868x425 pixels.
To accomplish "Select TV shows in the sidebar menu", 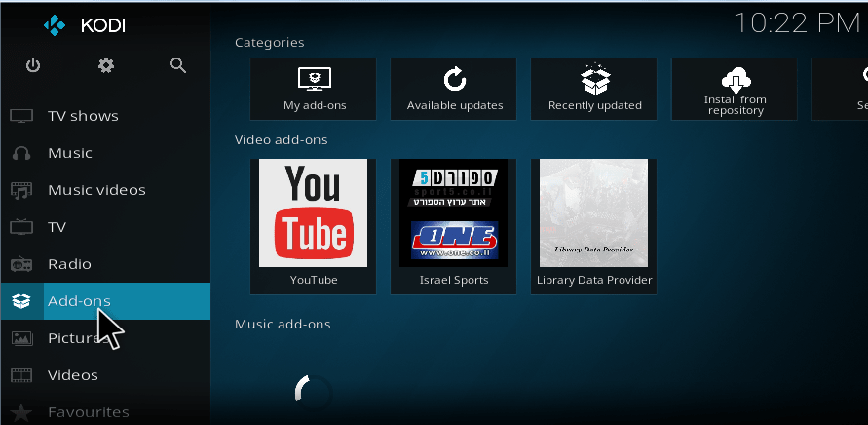I will tap(105, 116).
